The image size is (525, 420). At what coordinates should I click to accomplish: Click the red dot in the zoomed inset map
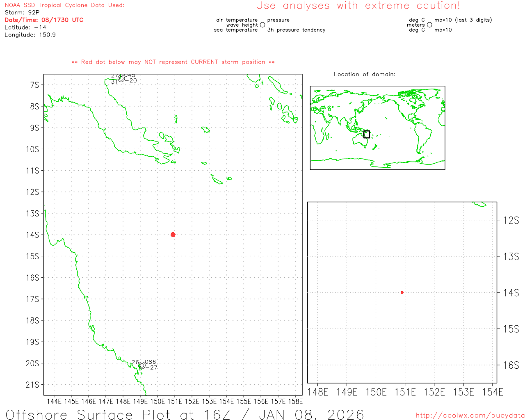pyautogui.click(x=402, y=292)
